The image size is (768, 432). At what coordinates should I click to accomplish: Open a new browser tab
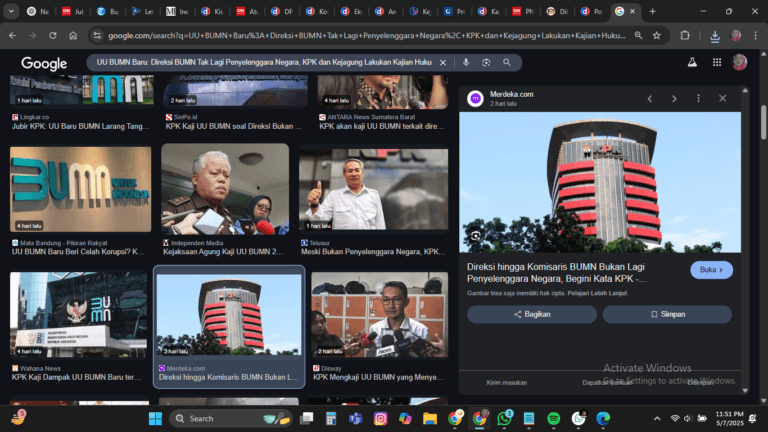pos(652,11)
